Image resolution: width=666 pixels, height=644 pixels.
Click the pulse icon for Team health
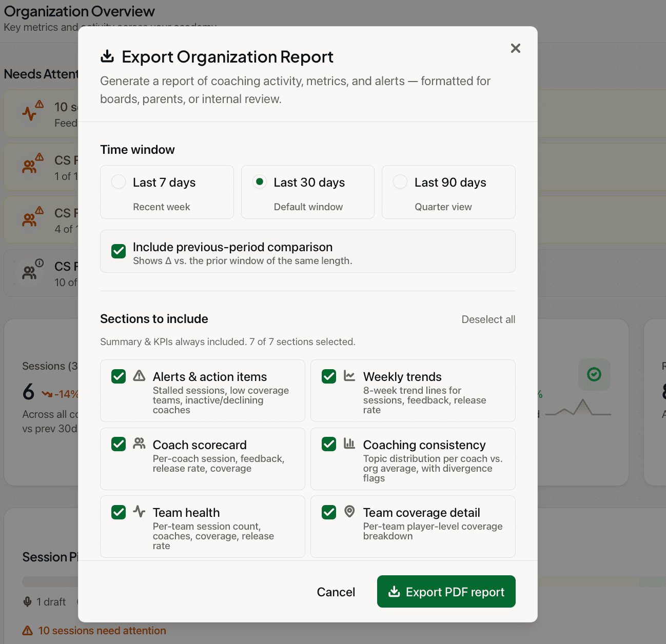click(x=139, y=511)
